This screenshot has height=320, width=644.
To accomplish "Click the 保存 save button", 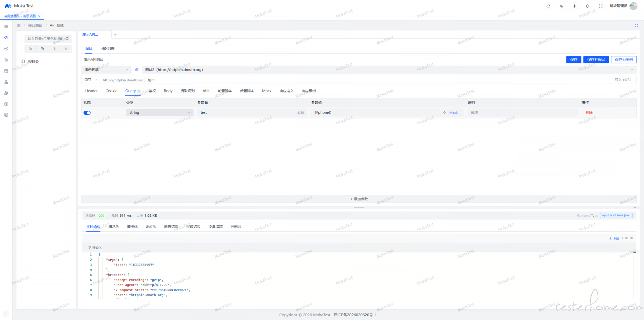I will 574,60.
